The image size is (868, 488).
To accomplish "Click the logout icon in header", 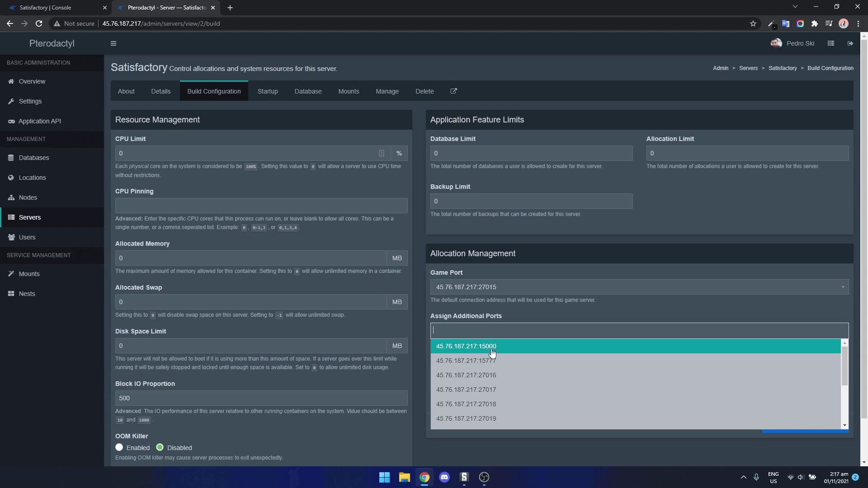I will [x=850, y=43].
